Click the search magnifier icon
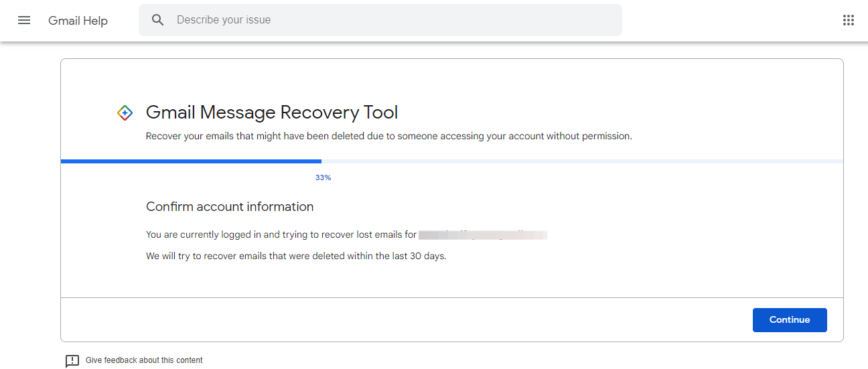The height and width of the screenshot is (369, 868). (158, 20)
